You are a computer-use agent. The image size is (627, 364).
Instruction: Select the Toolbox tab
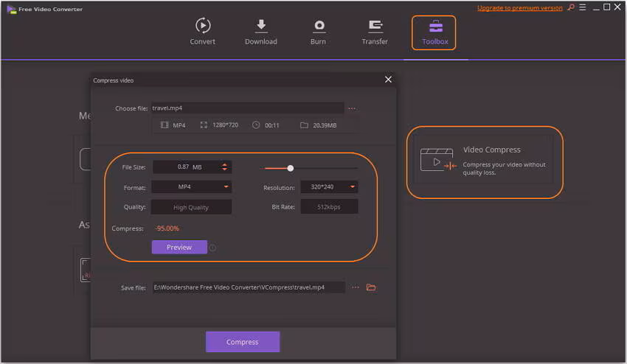tap(434, 32)
